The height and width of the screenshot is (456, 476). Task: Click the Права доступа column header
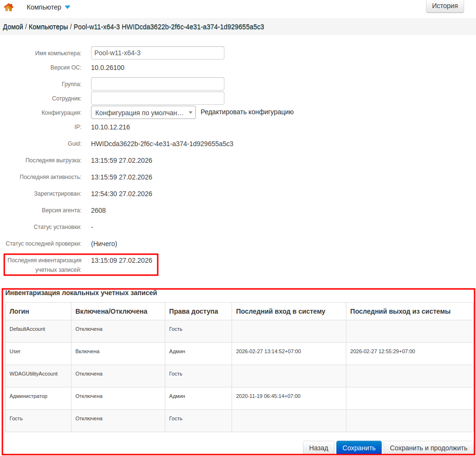pyautogui.click(x=193, y=311)
